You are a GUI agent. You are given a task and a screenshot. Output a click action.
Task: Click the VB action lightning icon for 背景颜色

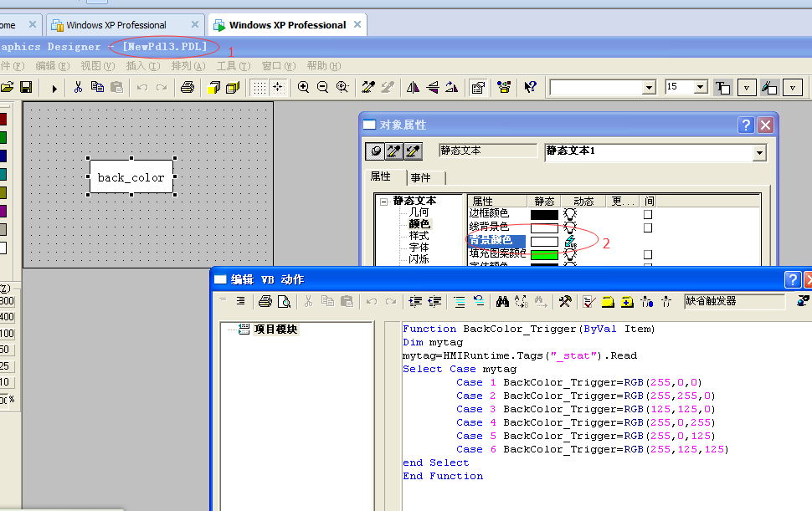click(570, 241)
